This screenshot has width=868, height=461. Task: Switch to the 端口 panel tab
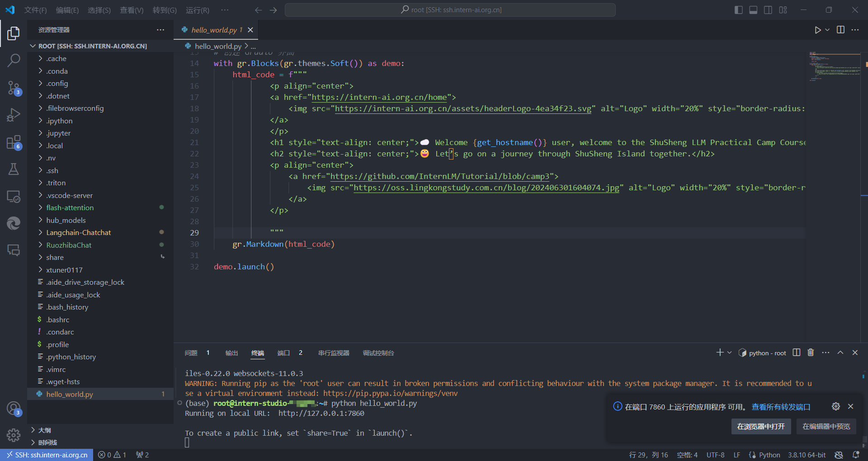pyautogui.click(x=283, y=353)
